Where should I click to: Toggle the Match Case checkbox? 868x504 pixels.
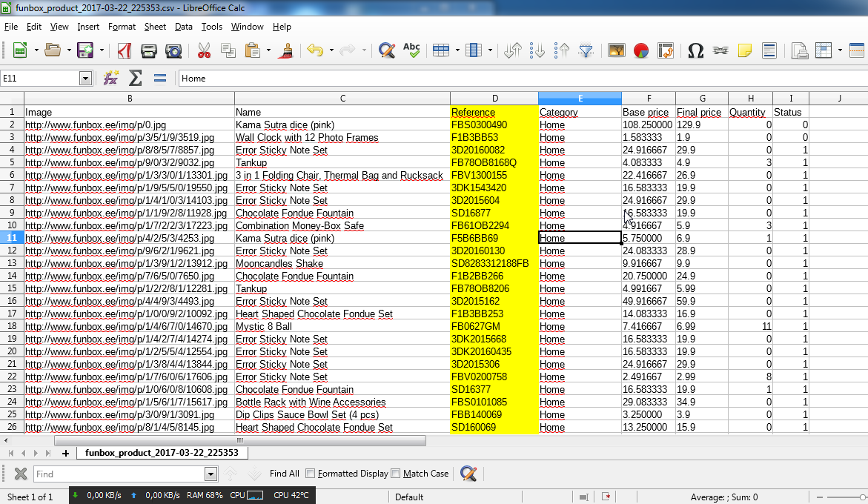396,474
